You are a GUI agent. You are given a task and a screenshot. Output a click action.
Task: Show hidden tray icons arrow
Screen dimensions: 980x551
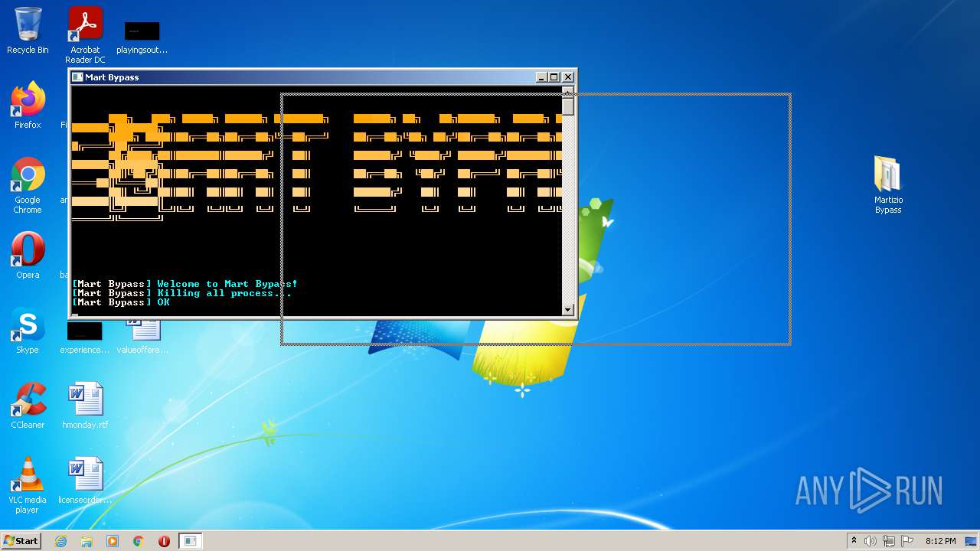[x=854, y=541]
